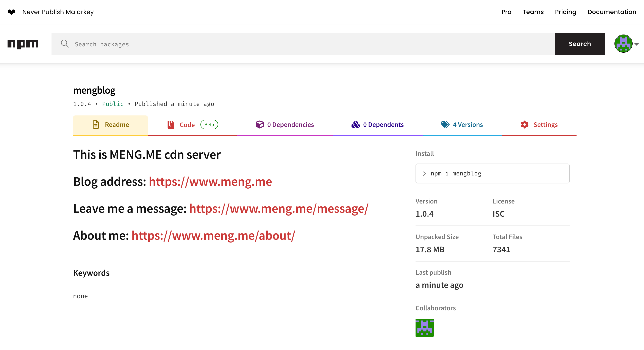Open the meng.me/about/ link
Image resolution: width=644 pixels, height=350 pixels.
[213, 236]
